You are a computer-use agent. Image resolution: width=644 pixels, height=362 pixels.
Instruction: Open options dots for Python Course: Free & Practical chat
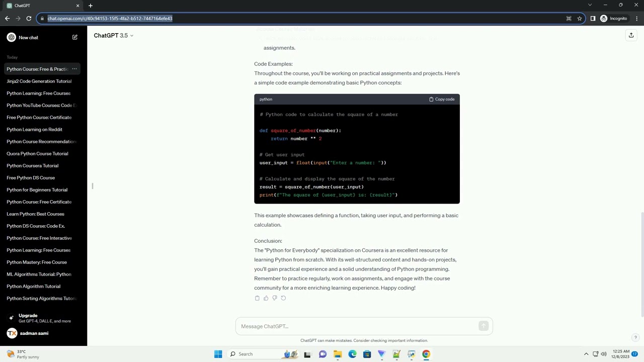tap(74, 69)
